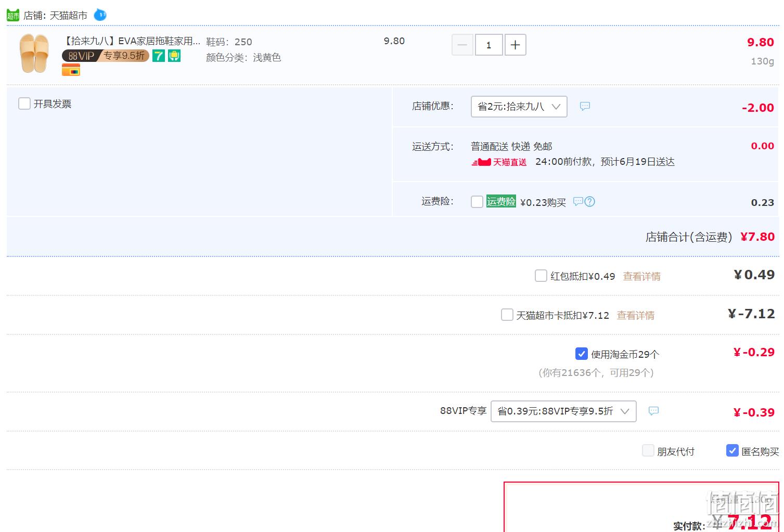Screen dimensions: 784x532
Task: Click the 店铺: 天猫超市 store name
Action: (55, 16)
